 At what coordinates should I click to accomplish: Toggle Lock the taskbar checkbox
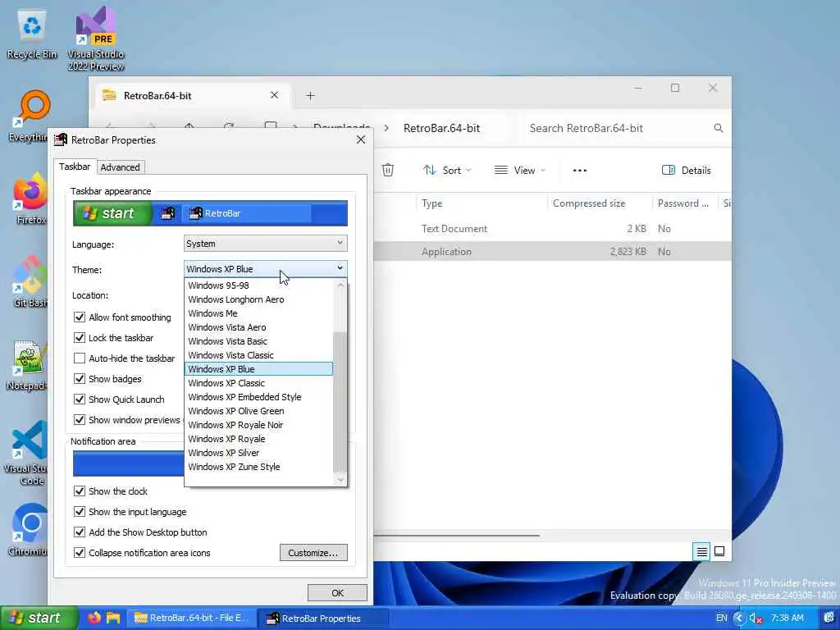[80, 337]
